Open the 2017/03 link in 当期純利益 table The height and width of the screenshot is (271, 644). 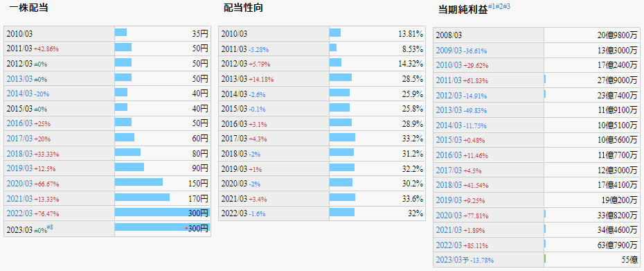(x=449, y=171)
